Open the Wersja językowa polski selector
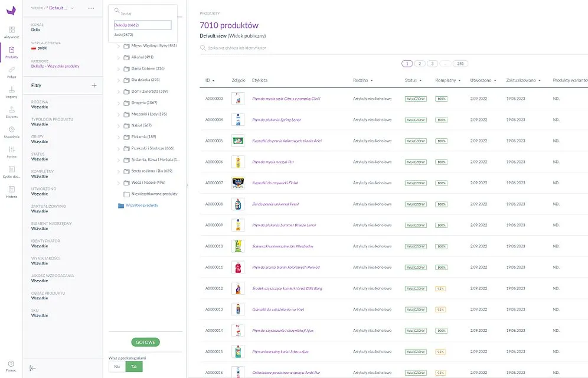The width and height of the screenshot is (588, 378). click(x=45, y=45)
